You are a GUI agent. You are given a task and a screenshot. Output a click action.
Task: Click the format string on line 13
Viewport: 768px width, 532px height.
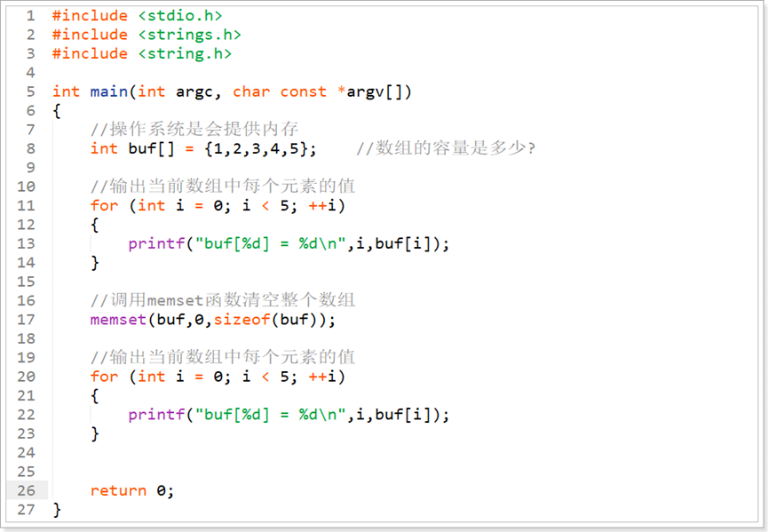point(271,243)
